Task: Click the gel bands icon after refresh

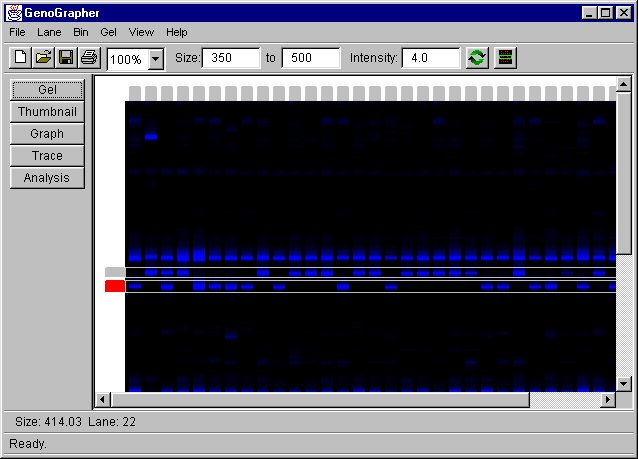Action: [x=505, y=58]
